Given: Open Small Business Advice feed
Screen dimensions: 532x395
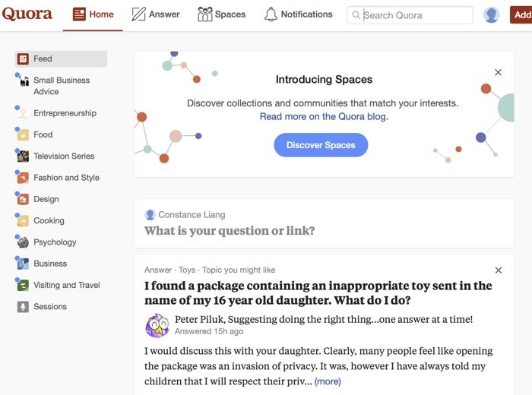Looking at the screenshot, I should coord(62,86).
